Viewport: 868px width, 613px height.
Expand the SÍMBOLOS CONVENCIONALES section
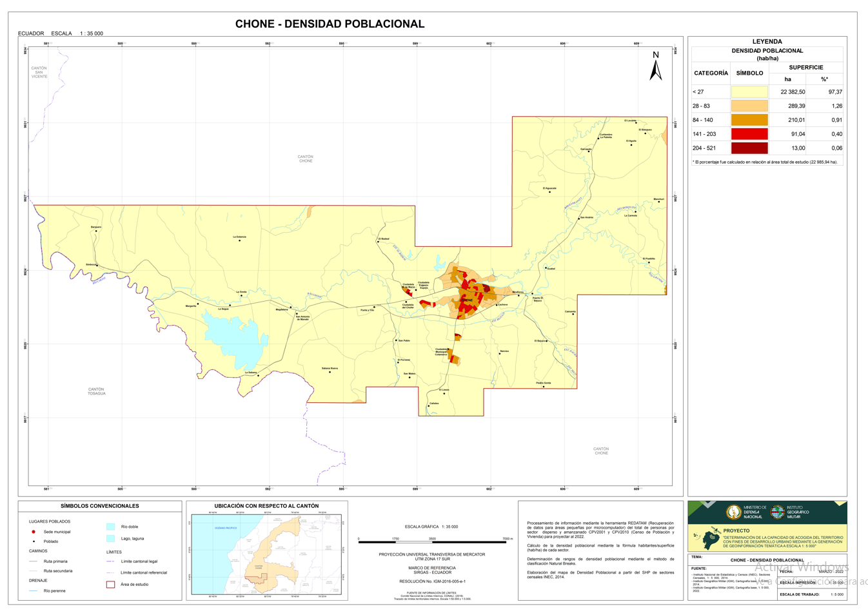(101, 505)
